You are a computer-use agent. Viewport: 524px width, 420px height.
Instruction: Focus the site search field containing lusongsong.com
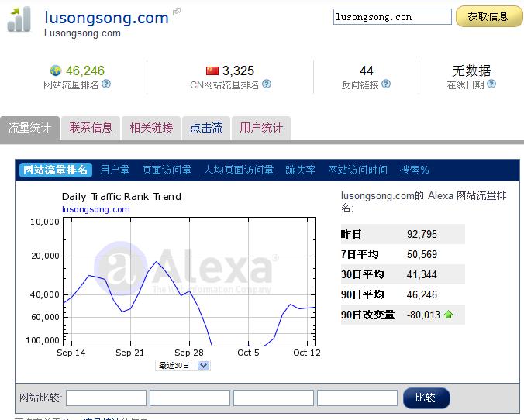pyautogui.click(x=392, y=17)
